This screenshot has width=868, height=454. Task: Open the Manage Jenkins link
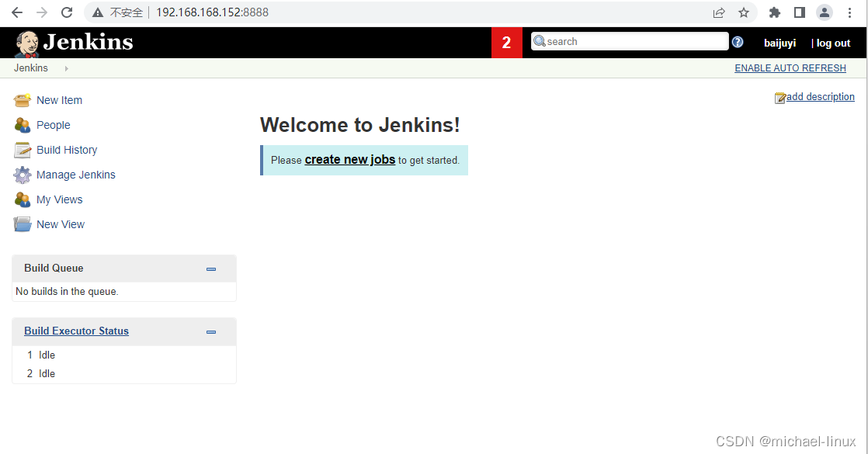76,175
